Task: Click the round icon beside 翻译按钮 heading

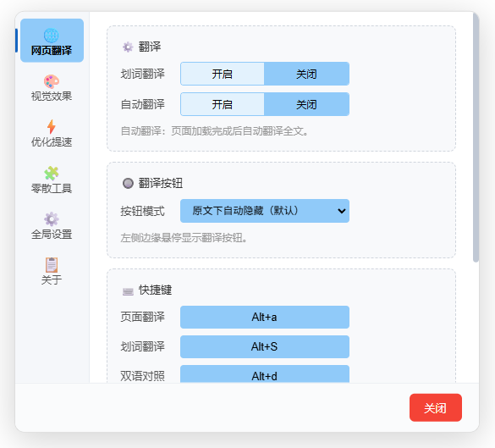Action: click(128, 183)
